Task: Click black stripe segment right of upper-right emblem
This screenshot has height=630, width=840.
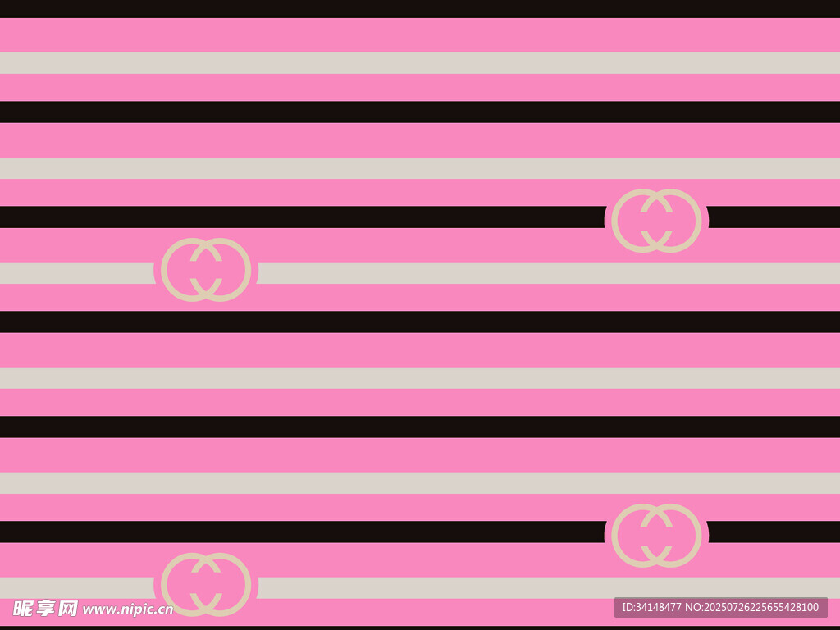Action: tap(774, 217)
